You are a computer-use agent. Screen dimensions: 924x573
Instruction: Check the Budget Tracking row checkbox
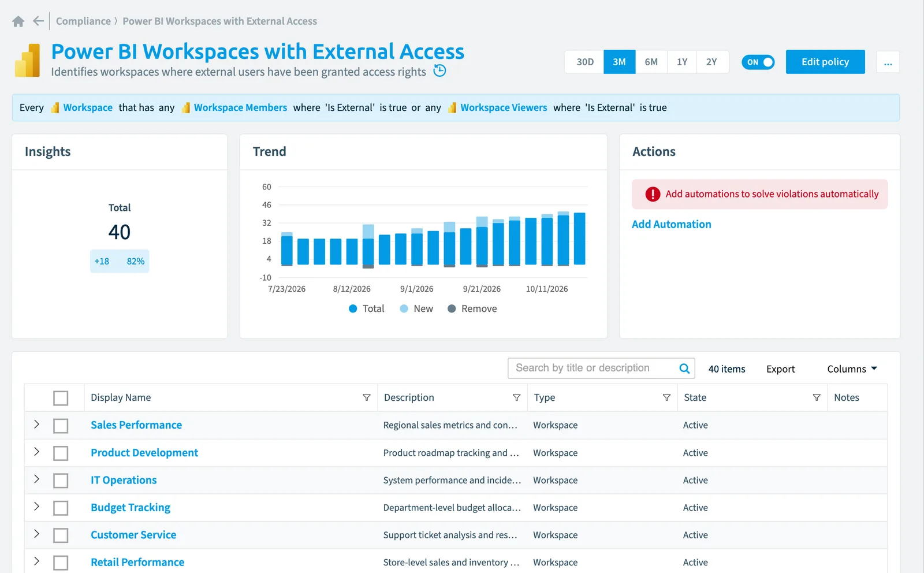[61, 508]
